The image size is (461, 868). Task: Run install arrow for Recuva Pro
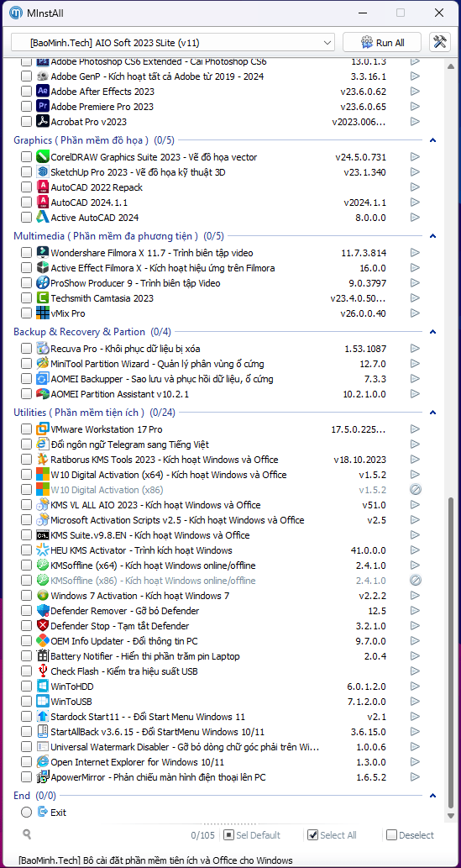click(416, 348)
